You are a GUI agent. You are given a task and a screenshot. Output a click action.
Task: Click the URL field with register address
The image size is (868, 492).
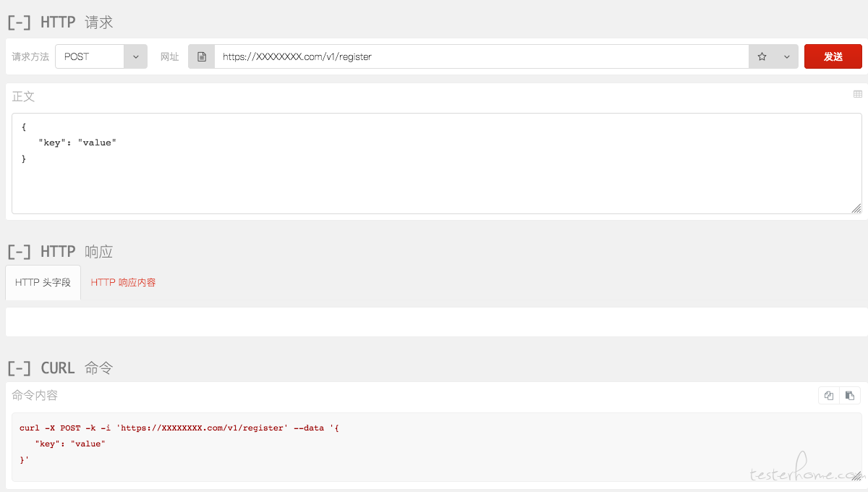[x=482, y=56]
